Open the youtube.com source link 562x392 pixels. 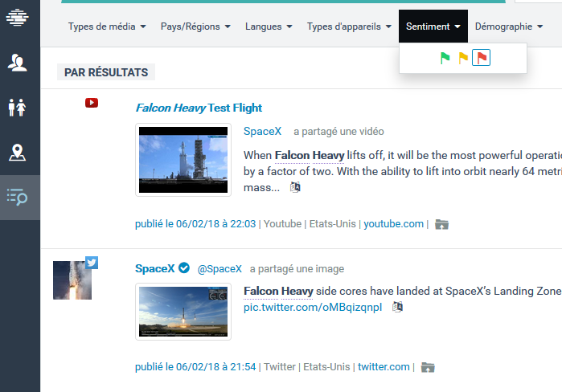pyautogui.click(x=393, y=224)
